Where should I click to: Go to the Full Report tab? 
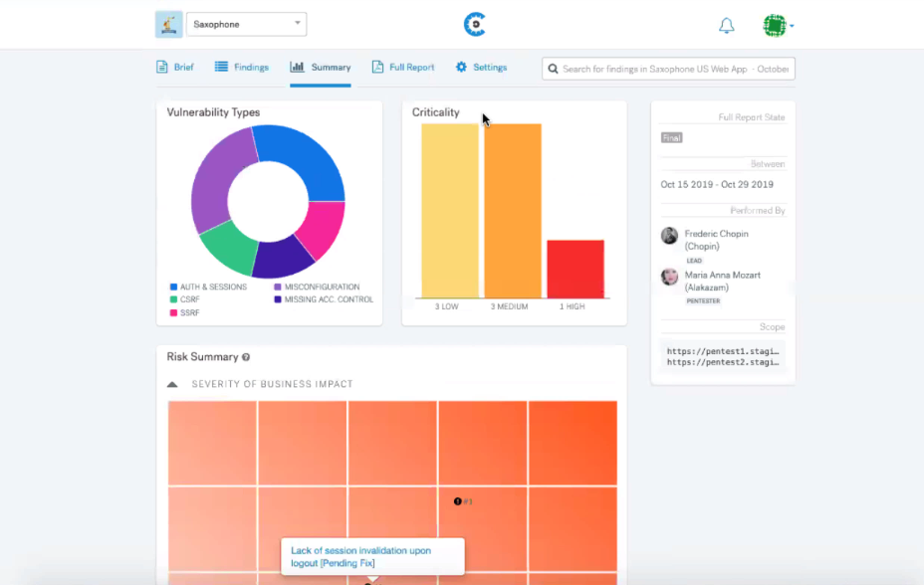403,67
